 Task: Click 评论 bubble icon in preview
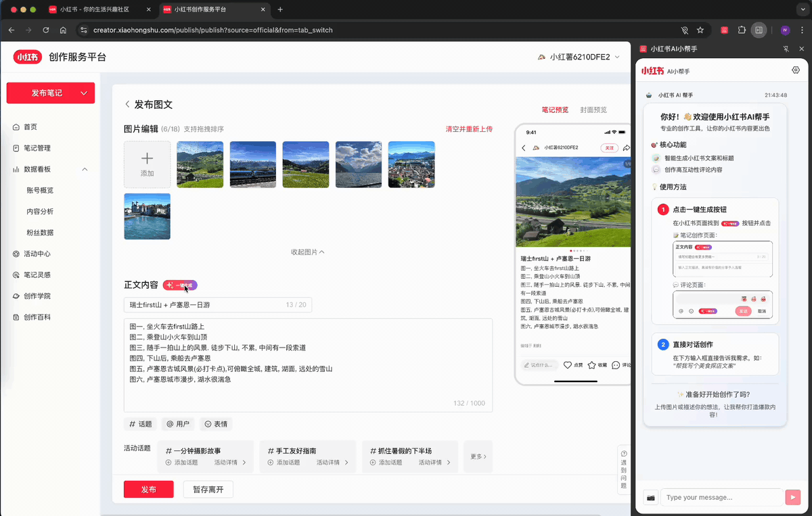[x=616, y=365]
